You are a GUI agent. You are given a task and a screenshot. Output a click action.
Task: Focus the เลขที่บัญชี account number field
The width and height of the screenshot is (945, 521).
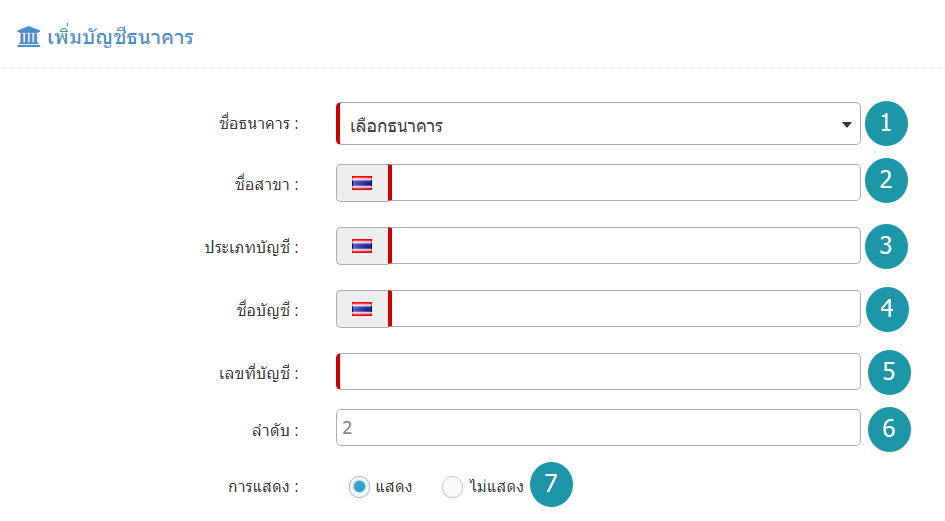tap(598, 371)
